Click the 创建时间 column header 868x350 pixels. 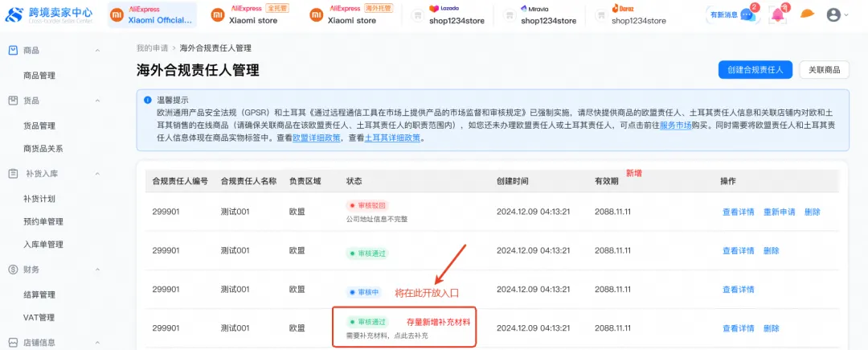513,181
